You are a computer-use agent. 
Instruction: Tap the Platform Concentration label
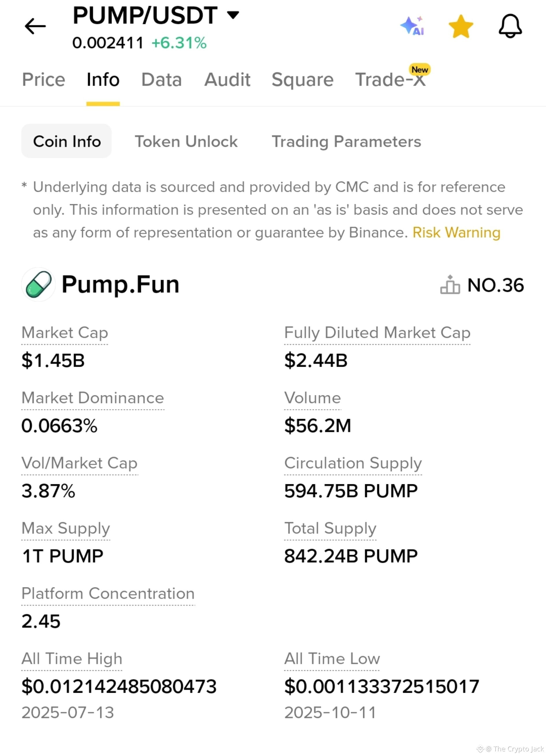[x=108, y=593]
